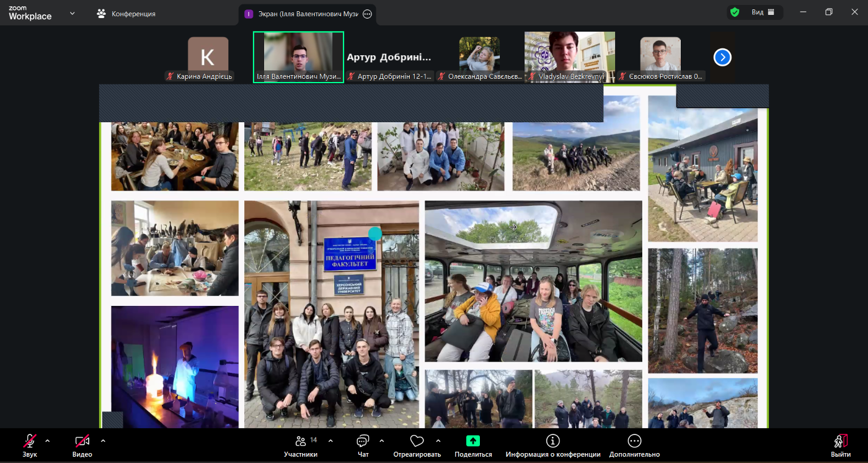Viewport: 868px width, 463px height.
Task: Select Ілля Валентинович video thumbnail
Action: (x=298, y=57)
